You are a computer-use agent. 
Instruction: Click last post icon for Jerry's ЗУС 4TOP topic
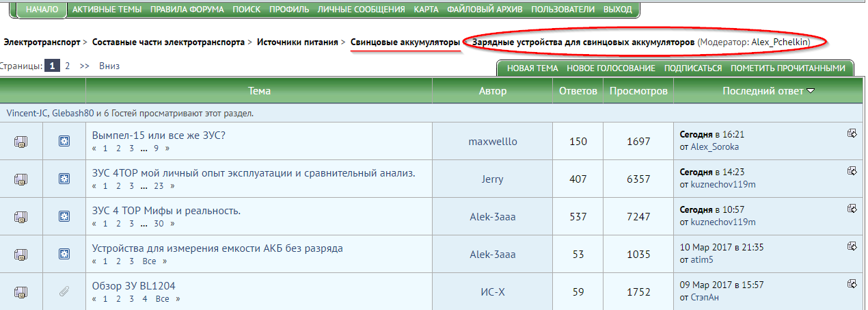click(x=852, y=171)
